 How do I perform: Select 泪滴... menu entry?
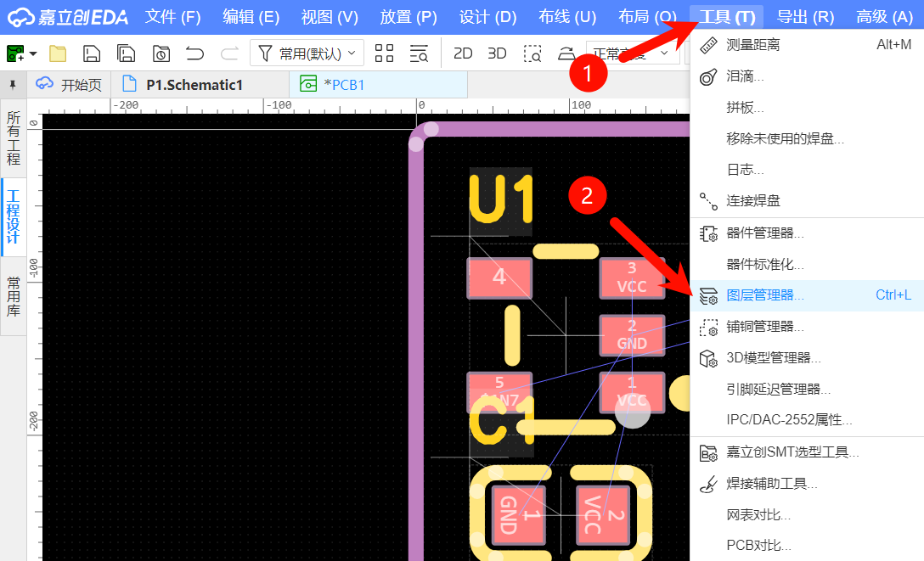click(x=807, y=76)
